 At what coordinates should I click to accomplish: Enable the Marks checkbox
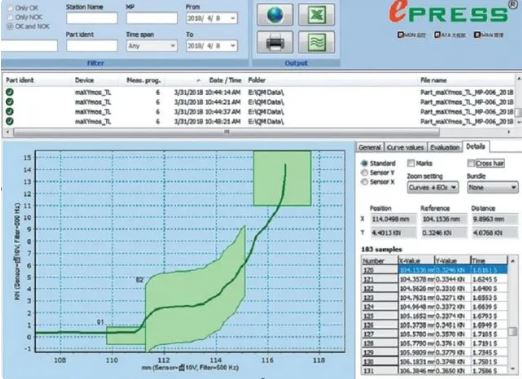tap(411, 163)
